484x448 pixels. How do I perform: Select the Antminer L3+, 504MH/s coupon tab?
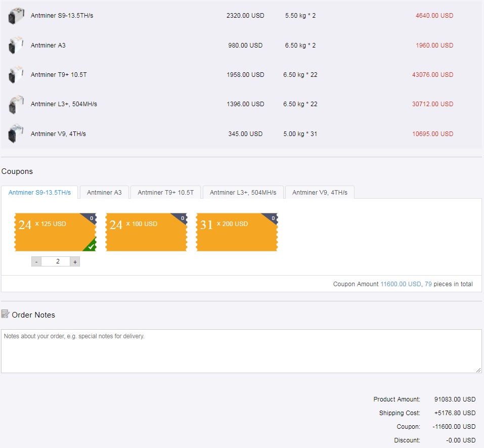pyautogui.click(x=243, y=193)
